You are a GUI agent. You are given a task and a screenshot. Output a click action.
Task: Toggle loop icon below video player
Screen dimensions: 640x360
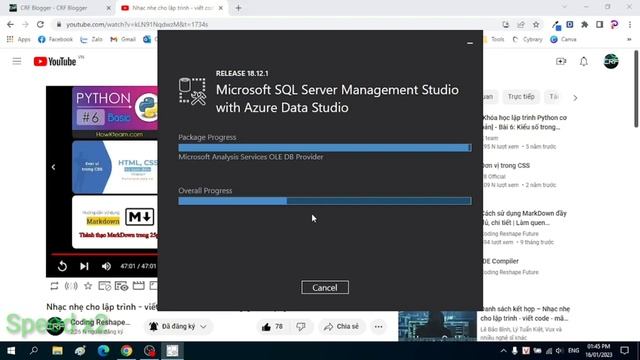click(x=54, y=286)
